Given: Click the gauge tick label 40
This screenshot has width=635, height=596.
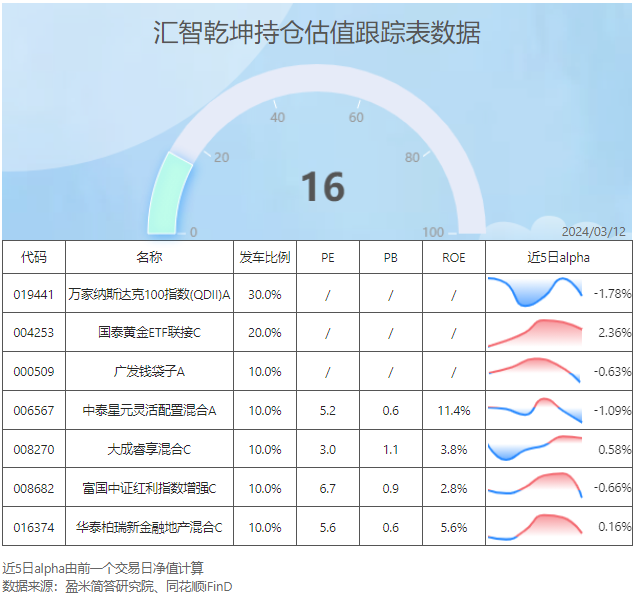Looking at the screenshot, I should tap(277, 117).
